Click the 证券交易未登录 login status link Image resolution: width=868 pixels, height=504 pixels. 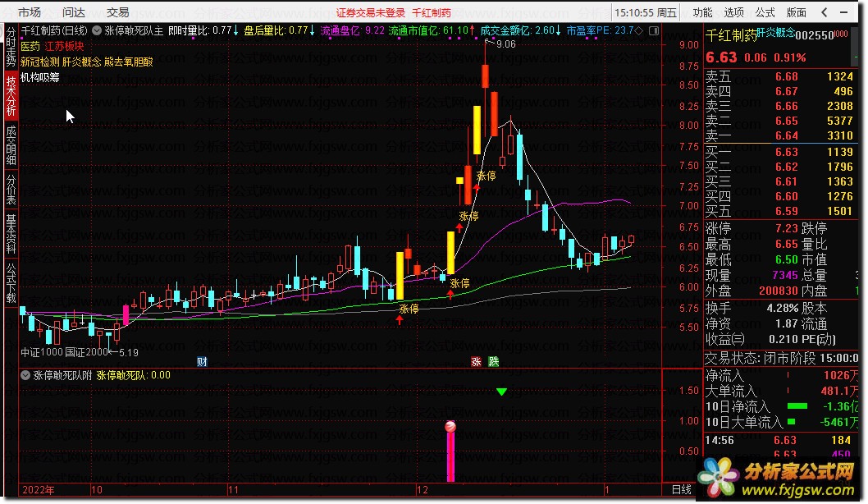pyautogui.click(x=371, y=13)
